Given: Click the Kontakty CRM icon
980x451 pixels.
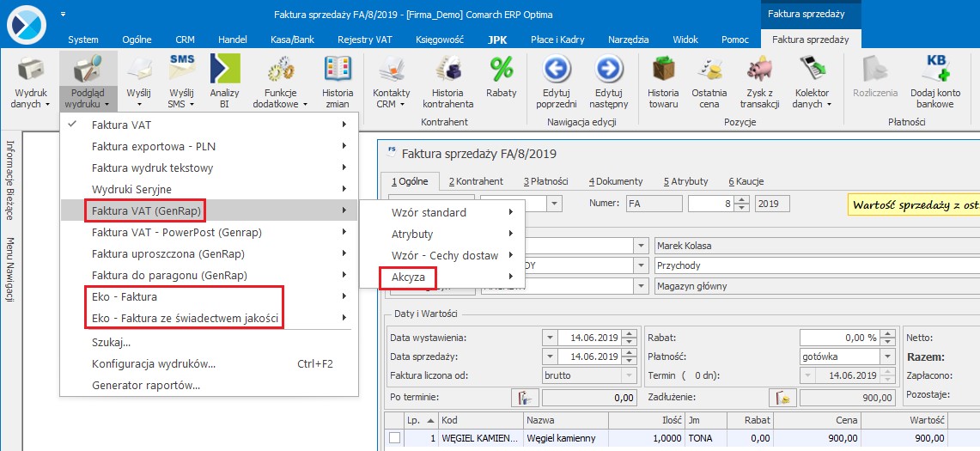Looking at the screenshot, I should click(392, 70).
